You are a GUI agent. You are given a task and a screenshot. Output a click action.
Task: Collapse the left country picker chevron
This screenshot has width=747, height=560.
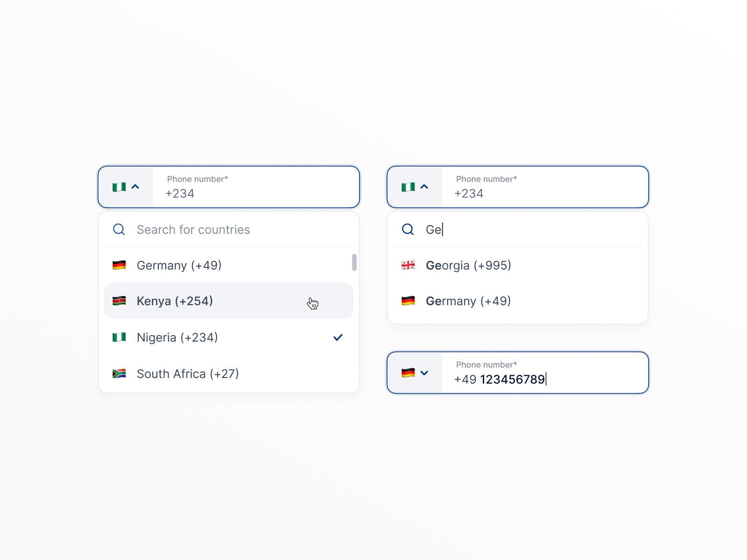pos(136,187)
